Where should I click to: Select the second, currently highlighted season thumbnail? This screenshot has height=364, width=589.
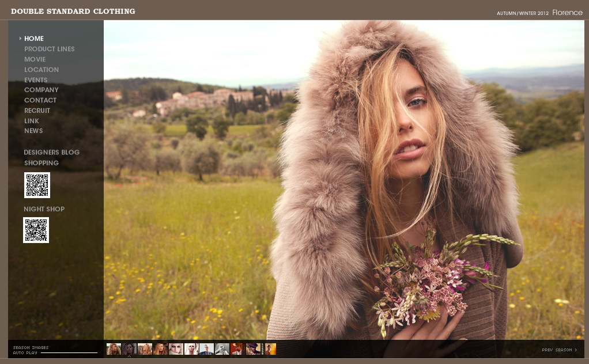[x=129, y=349]
